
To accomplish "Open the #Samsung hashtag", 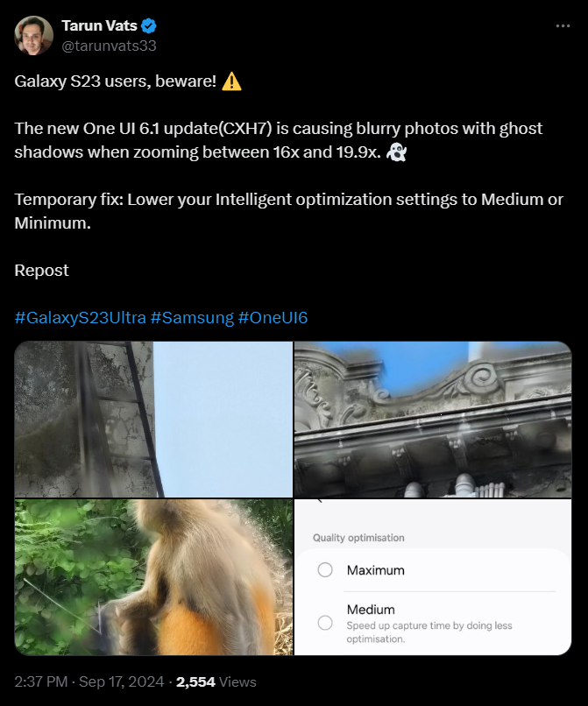I will tap(193, 318).
